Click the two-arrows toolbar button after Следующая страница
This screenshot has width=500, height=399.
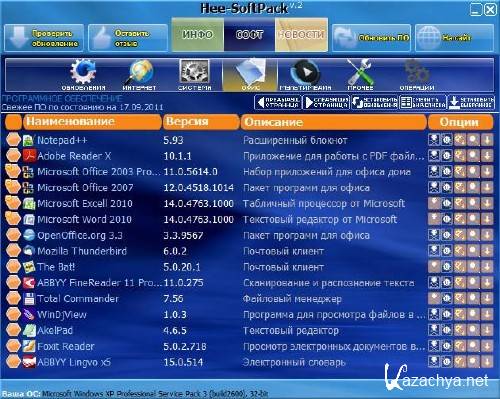coord(375,102)
